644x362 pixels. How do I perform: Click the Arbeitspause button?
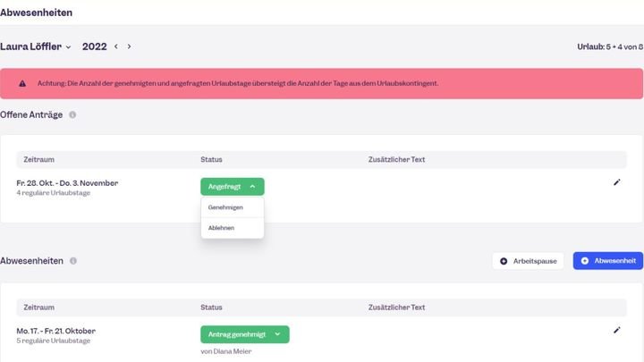(x=528, y=261)
